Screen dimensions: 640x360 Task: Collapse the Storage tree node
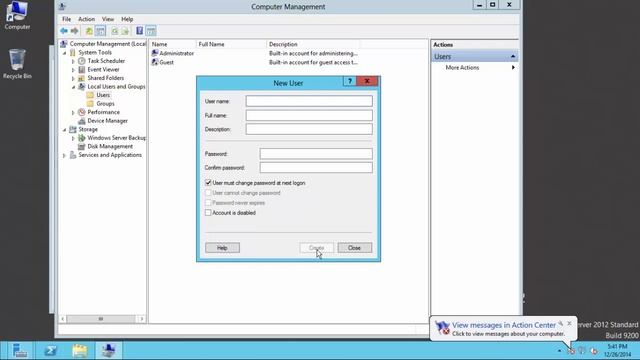point(64,129)
